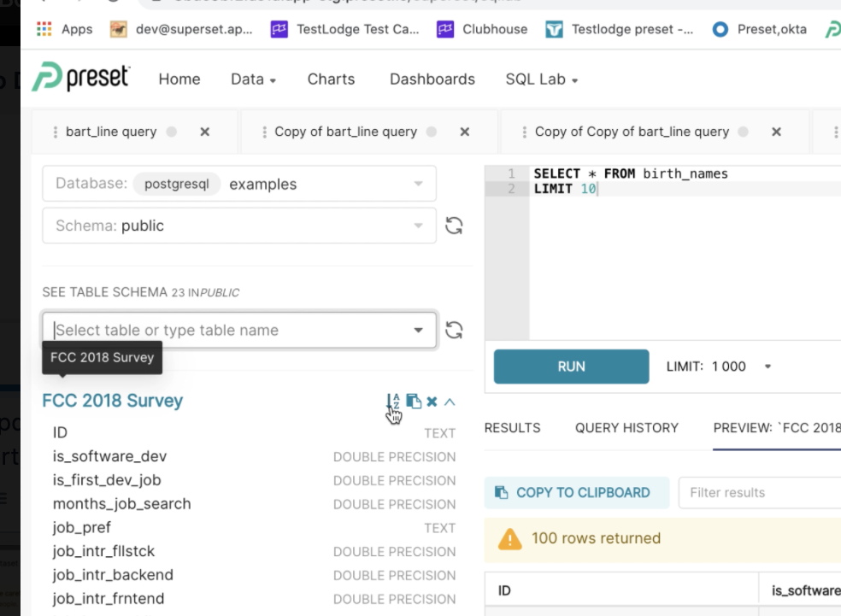Click job_intr_fllstck column

tap(254, 551)
